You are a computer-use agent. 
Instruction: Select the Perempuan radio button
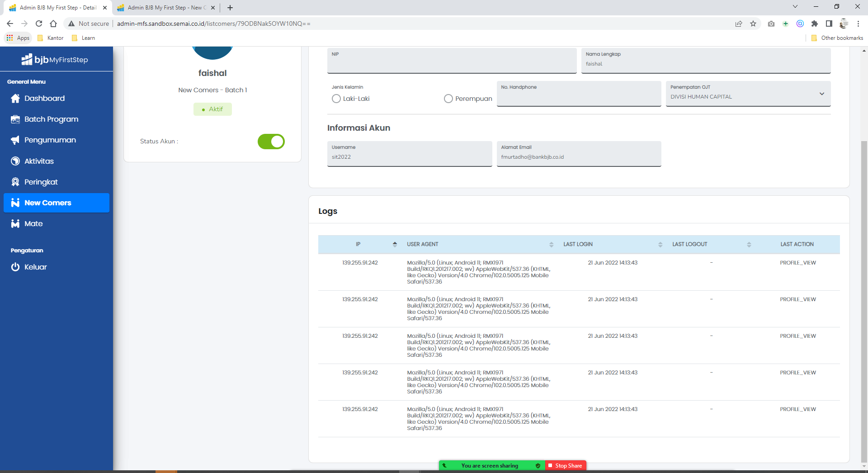(x=448, y=99)
